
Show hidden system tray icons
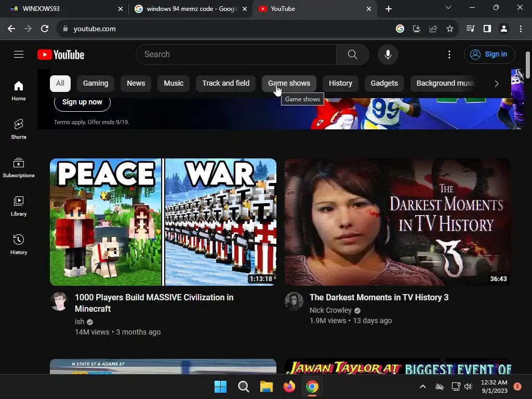(x=423, y=387)
